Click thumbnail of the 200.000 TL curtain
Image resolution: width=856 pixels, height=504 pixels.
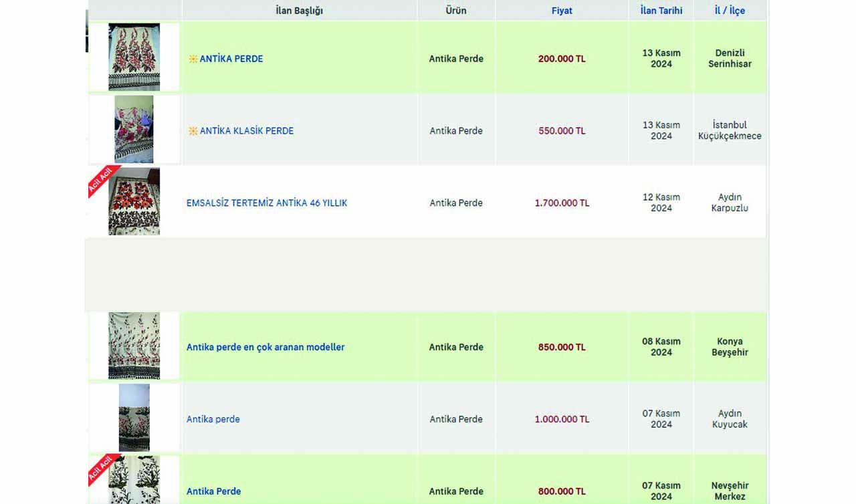tap(134, 57)
